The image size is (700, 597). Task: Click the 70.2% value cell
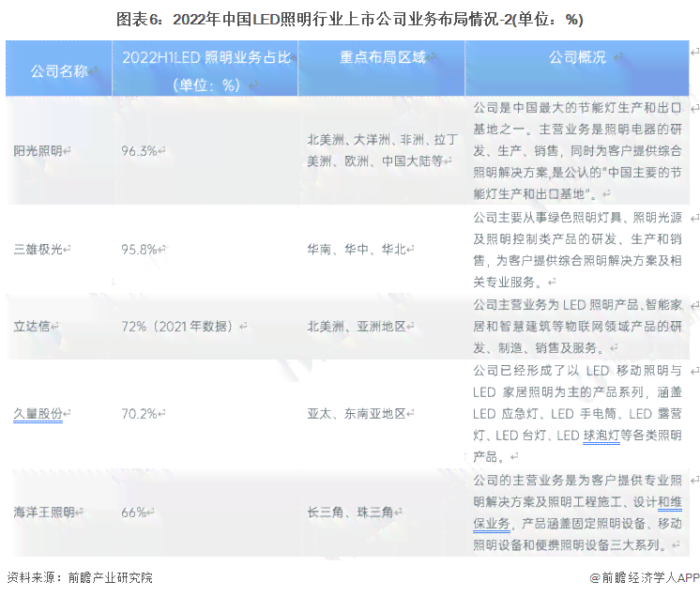139,414
